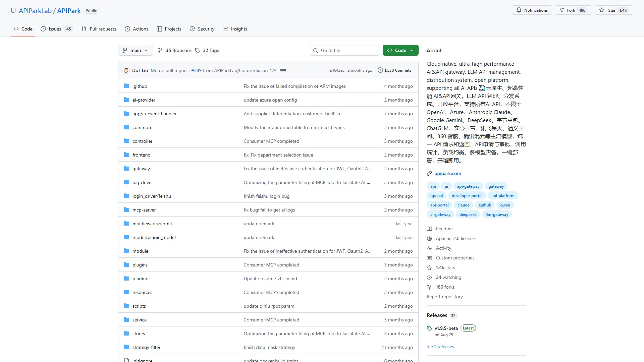Expand the green Code dropdown button

[400, 50]
